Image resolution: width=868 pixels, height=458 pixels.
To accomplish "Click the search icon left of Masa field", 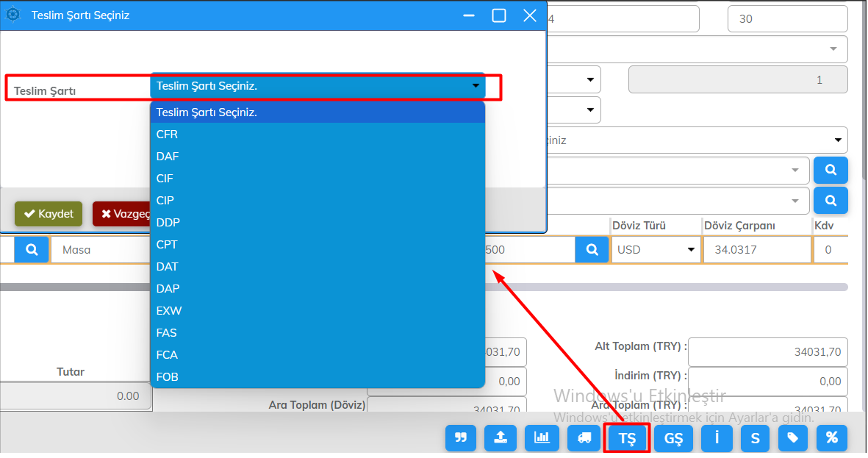I will [32, 250].
